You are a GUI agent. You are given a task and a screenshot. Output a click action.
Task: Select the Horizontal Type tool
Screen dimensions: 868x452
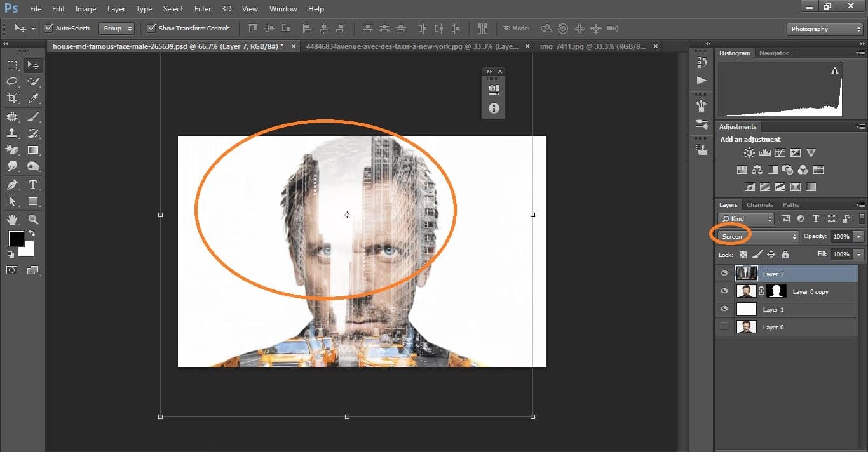[33, 185]
